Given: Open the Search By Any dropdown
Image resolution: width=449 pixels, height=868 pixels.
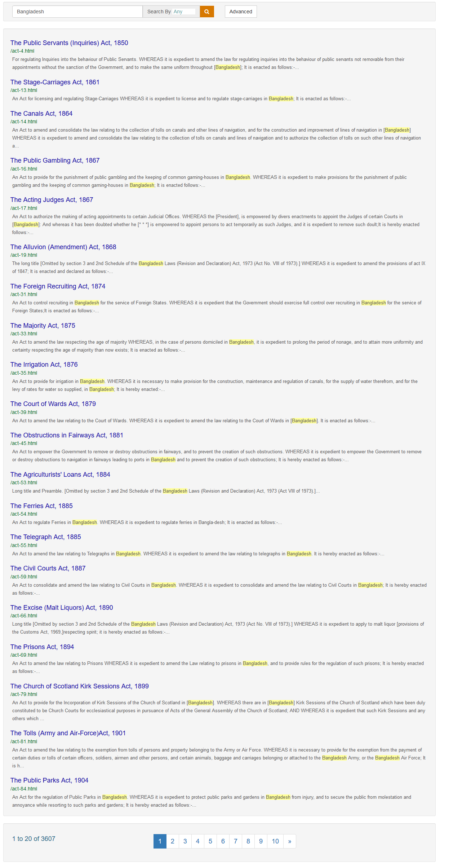Looking at the screenshot, I should (184, 12).
